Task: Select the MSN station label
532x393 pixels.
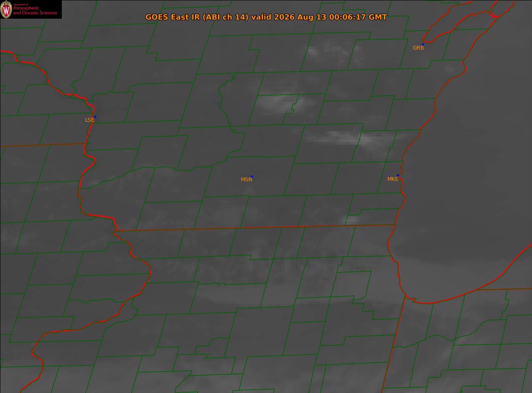Action: [246, 179]
